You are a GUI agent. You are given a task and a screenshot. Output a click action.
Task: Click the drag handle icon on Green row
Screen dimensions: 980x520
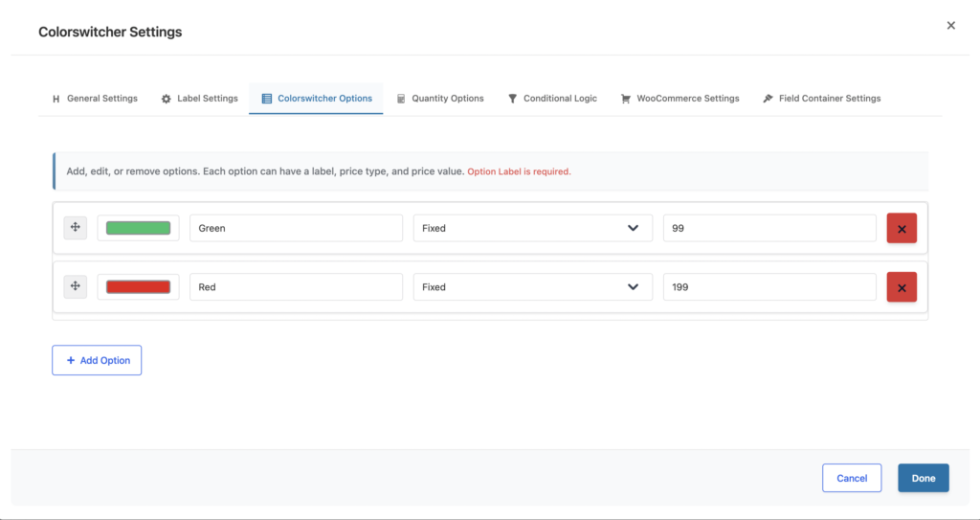[75, 228]
